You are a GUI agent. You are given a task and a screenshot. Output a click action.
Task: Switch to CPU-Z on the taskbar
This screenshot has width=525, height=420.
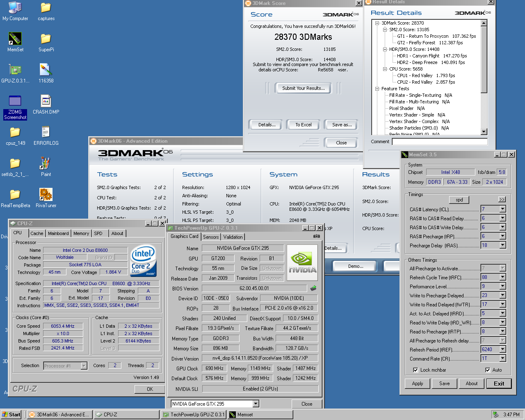pos(126,415)
